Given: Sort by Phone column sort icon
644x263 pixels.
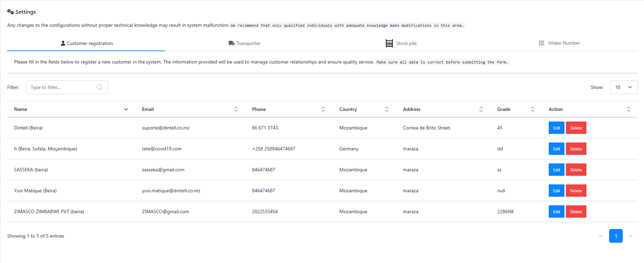Looking at the screenshot, I should click(323, 109).
